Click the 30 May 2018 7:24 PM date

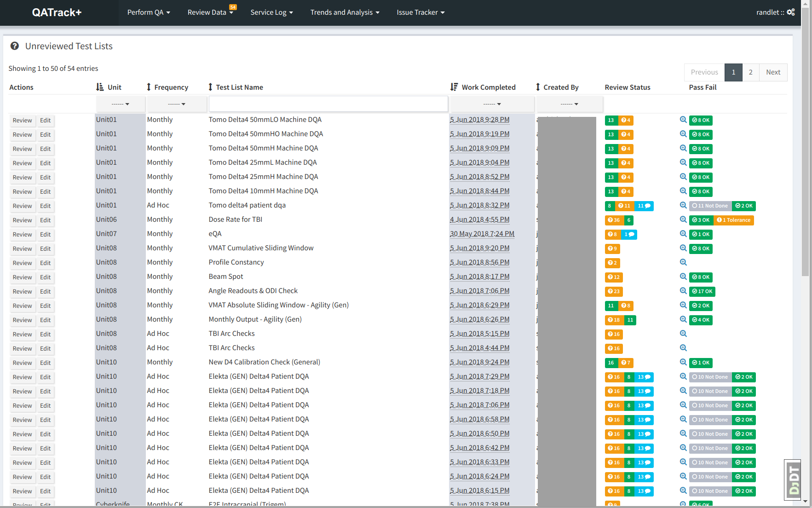(x=482, y=234)
